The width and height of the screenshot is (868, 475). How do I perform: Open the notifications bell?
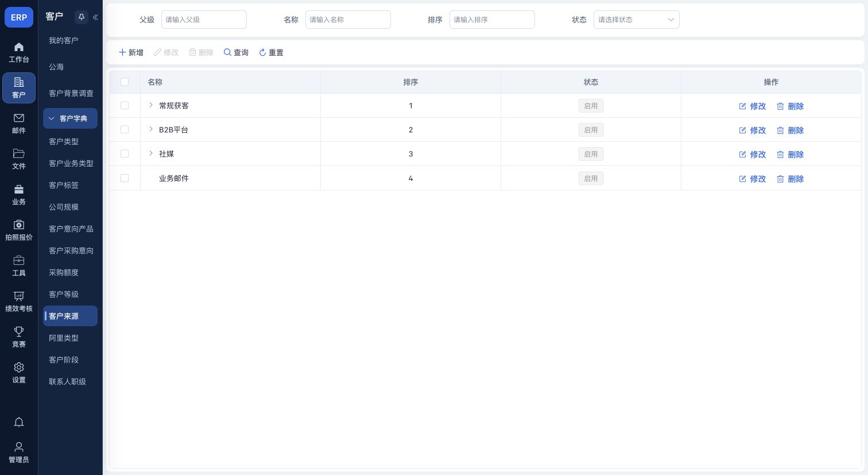19,422
